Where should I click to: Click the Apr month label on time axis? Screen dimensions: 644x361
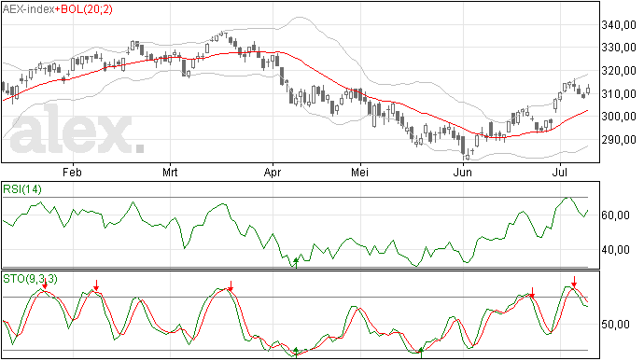pos(273,172)
